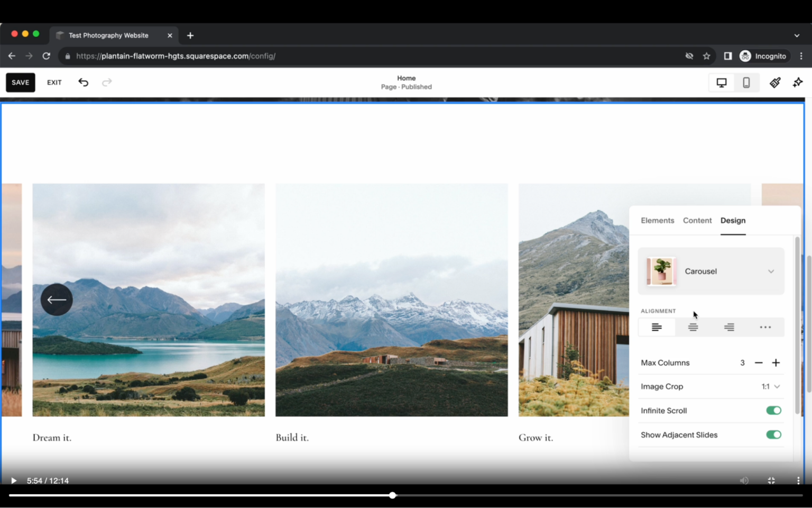Expand browser tab list chevron

(797, 35)
